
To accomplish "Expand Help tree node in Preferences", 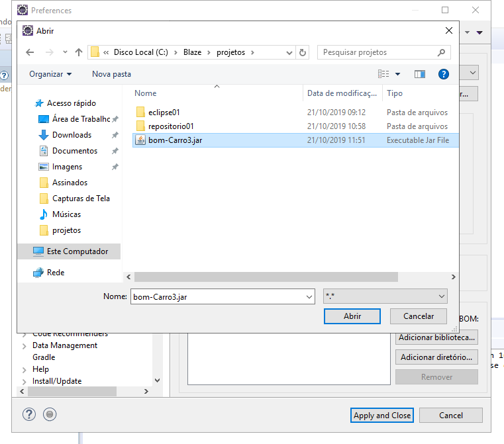I will point(25,370).
